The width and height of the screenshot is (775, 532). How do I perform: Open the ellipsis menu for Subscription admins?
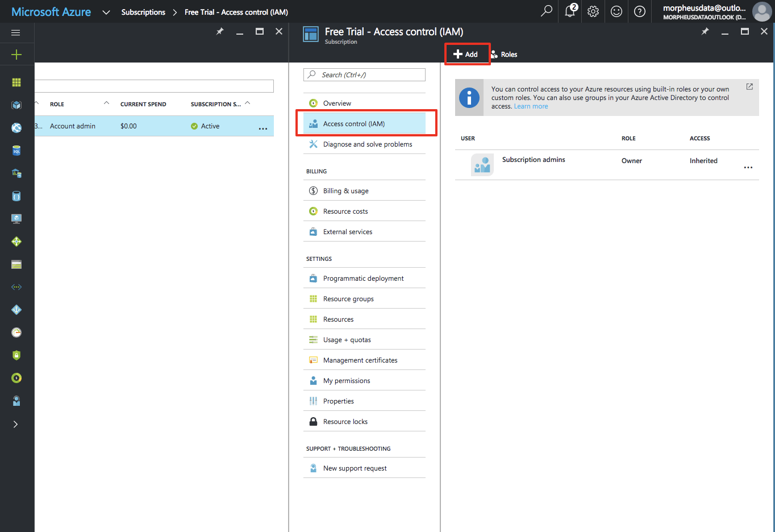click(x=748, y=168)
